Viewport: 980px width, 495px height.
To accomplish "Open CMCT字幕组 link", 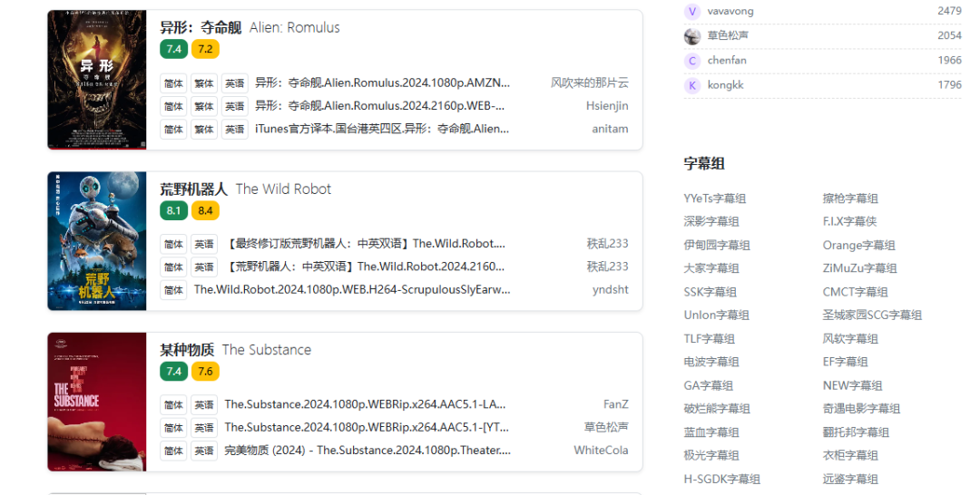I will click(856, 292).
